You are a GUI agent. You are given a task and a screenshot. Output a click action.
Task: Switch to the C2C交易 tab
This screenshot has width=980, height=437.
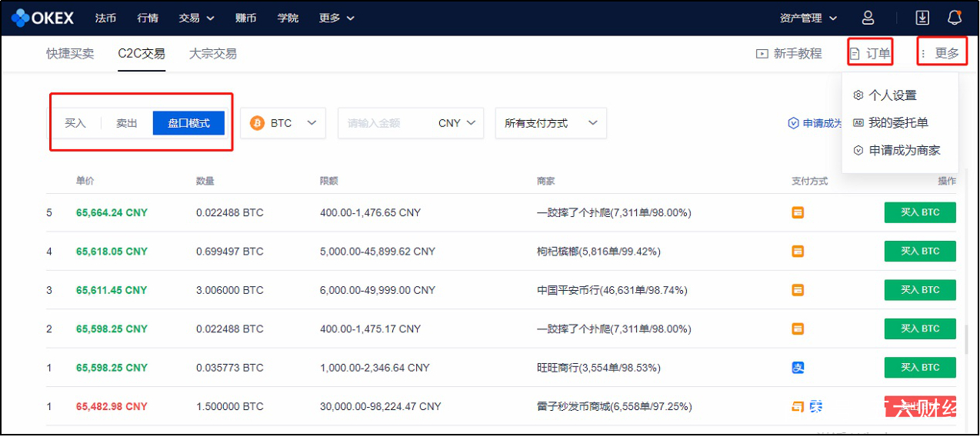142,54
